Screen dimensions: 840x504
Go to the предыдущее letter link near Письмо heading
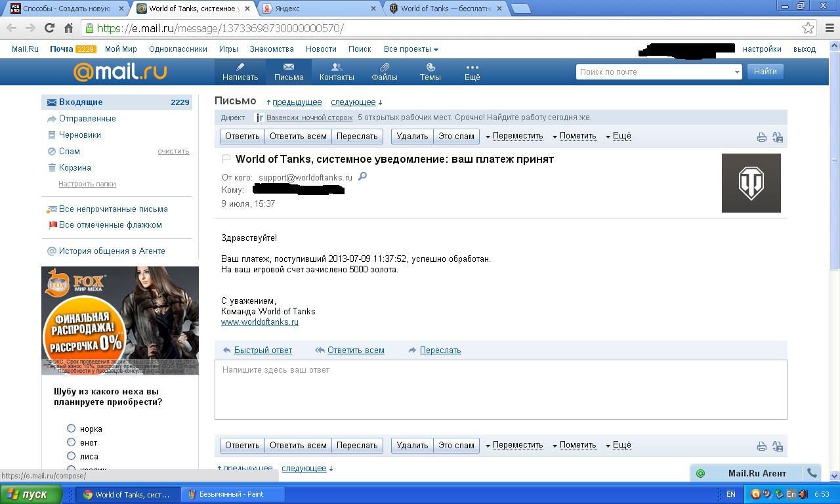tap(297, 102)
